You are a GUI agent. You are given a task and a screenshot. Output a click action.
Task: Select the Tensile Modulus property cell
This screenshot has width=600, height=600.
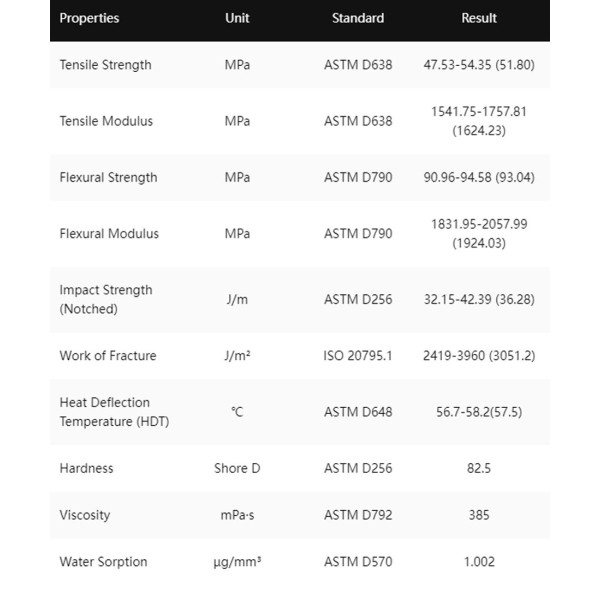pos(106,121)
